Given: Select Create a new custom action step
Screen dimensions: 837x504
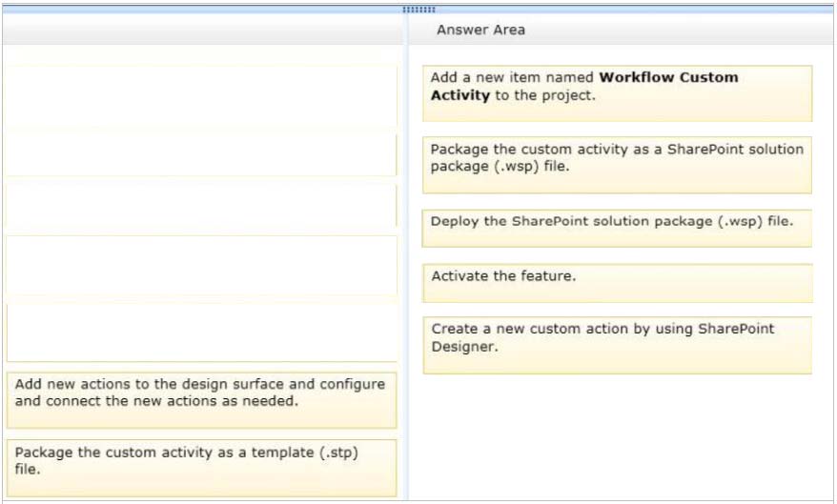Looking at the screenshot, I should tap(617, 345).
